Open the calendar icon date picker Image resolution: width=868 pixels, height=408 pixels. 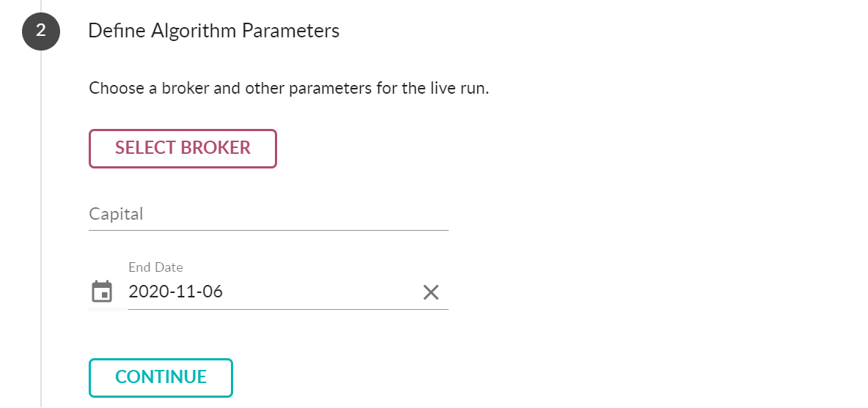(102, 292)
